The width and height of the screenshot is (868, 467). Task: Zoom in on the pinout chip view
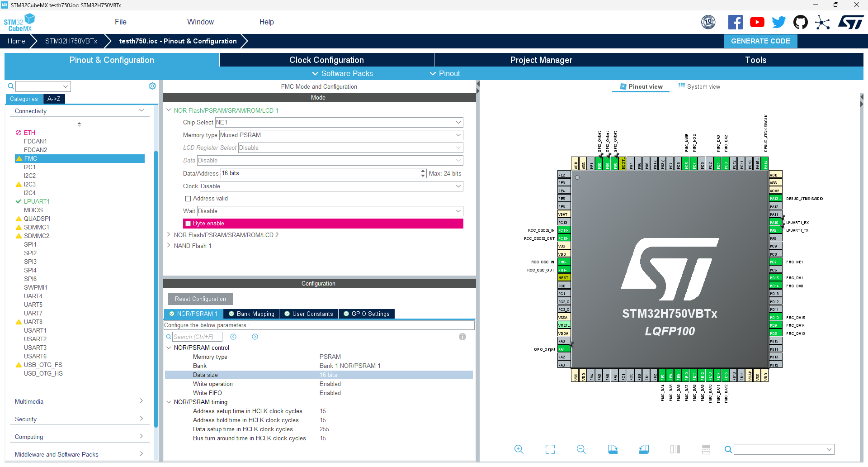tap(519, 449)
